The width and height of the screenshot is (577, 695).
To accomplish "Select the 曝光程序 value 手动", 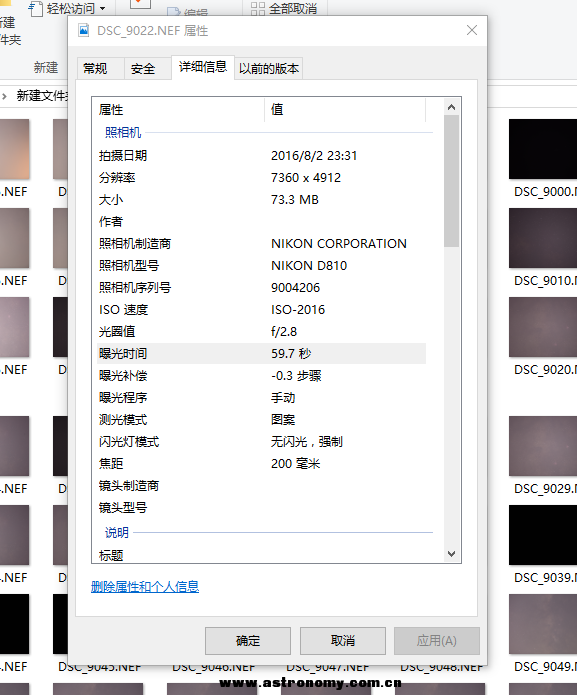I will [x=283, y=398].
